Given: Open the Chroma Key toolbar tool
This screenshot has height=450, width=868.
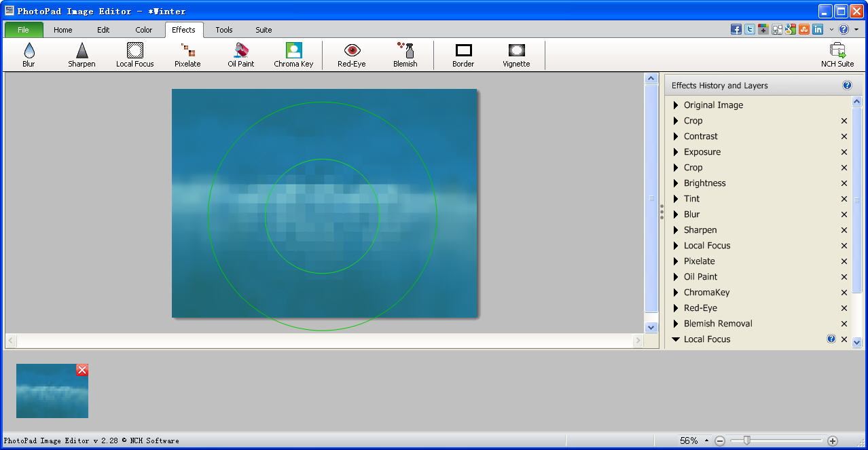Looking at the screenshot, I should pyautogui.click(x=293, y=55).
